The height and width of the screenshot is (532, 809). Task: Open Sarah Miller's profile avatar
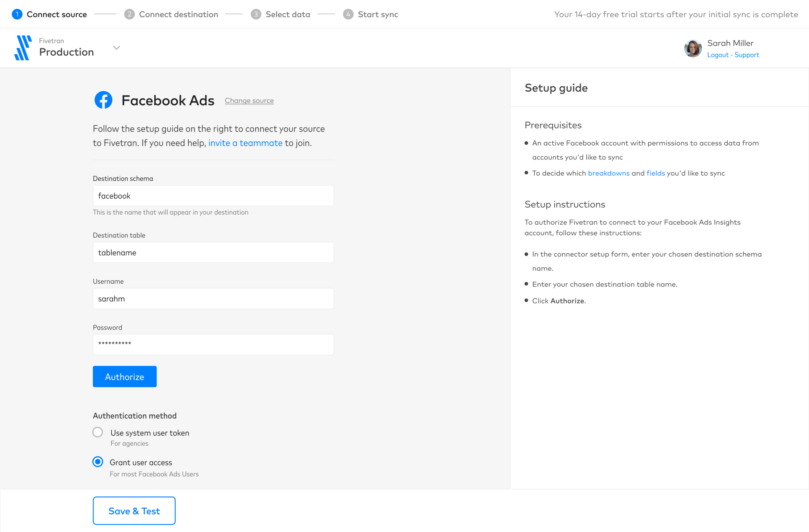(x=693, y=48)
